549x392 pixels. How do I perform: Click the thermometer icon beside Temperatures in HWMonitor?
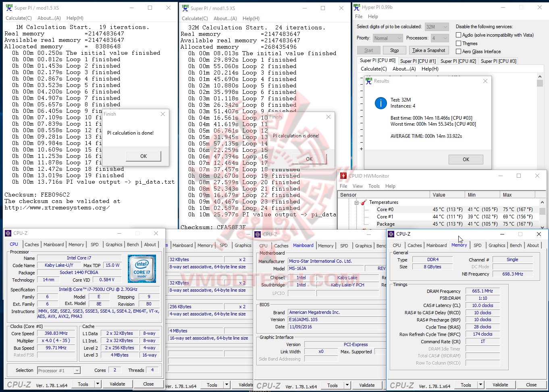(364, 202)
